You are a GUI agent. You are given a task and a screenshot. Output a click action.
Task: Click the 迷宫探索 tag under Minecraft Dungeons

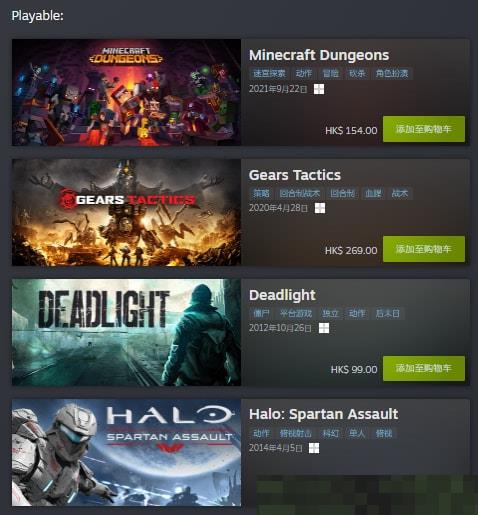point(269,73)
